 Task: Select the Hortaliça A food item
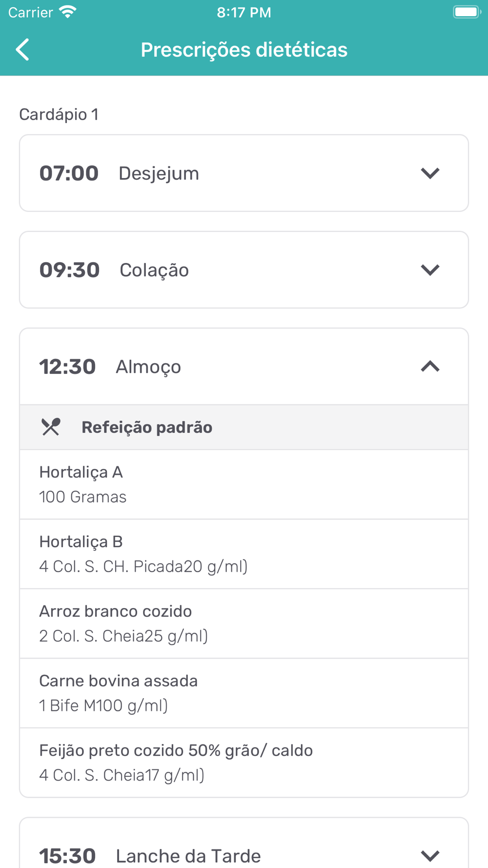tap(244, 484)
